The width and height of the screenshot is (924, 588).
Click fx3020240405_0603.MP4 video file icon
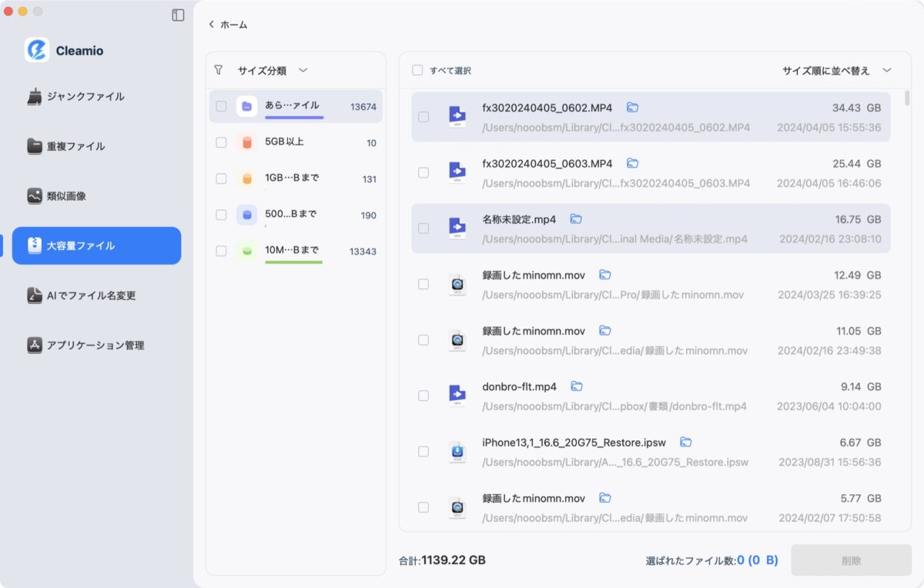tap(457, 172)
